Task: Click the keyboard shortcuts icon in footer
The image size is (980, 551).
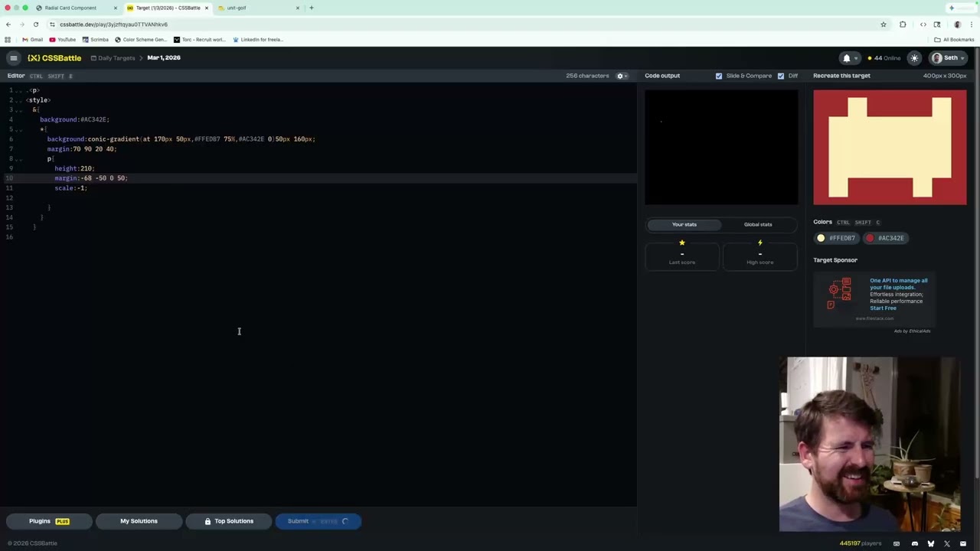Action: point(897,543)
